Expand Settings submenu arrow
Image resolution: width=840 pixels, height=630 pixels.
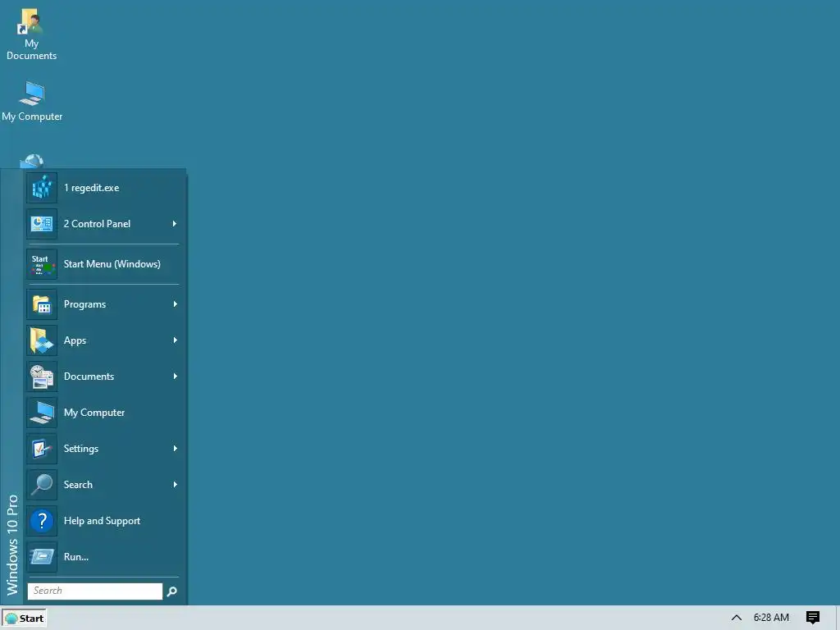click(x=175, y=449)
